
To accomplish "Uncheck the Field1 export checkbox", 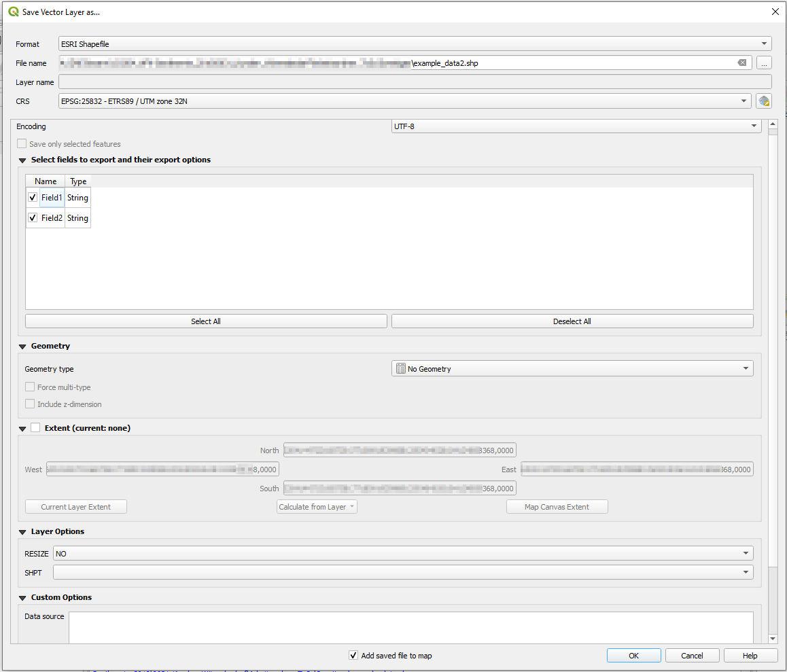I will click(x=31, y=197).
